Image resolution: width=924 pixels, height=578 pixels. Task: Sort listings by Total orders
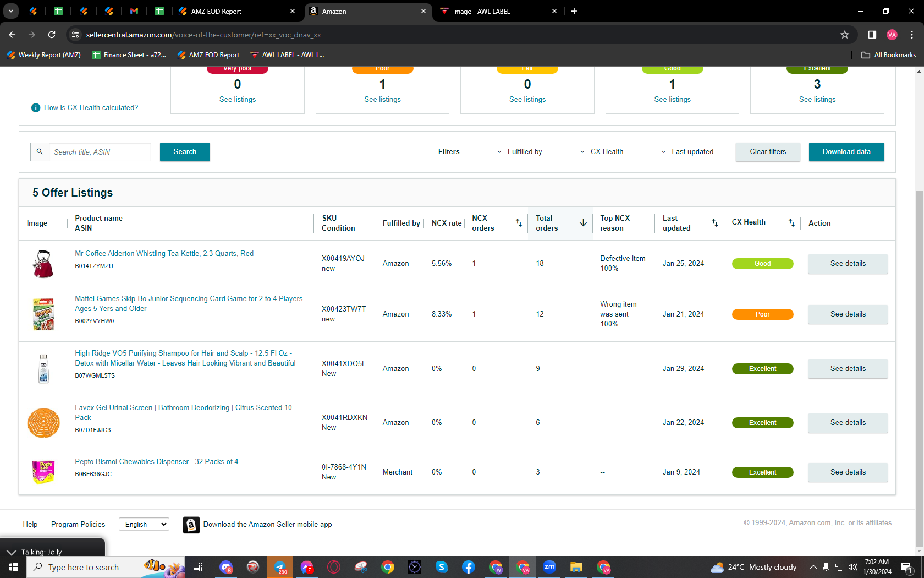coord(583,223)
